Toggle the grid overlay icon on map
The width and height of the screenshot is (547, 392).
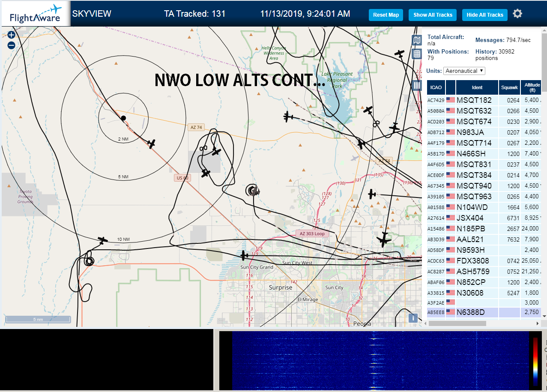pos(416,54)
